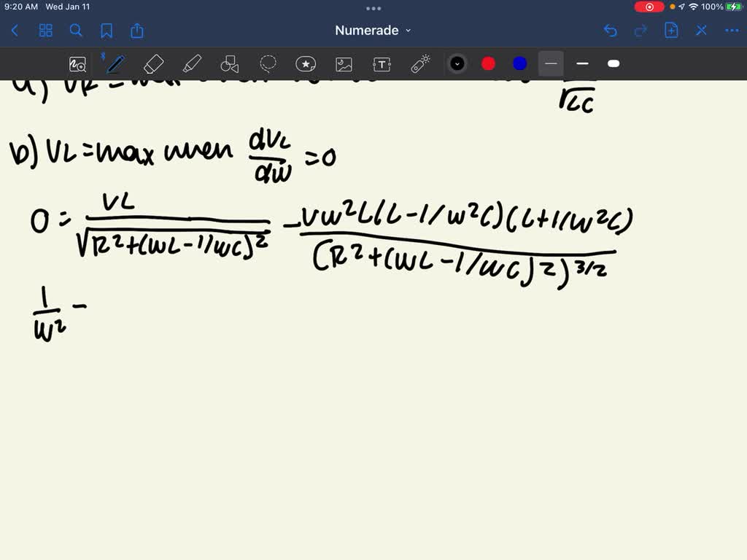
Task: Open the shapes tool
Action: 230,63
